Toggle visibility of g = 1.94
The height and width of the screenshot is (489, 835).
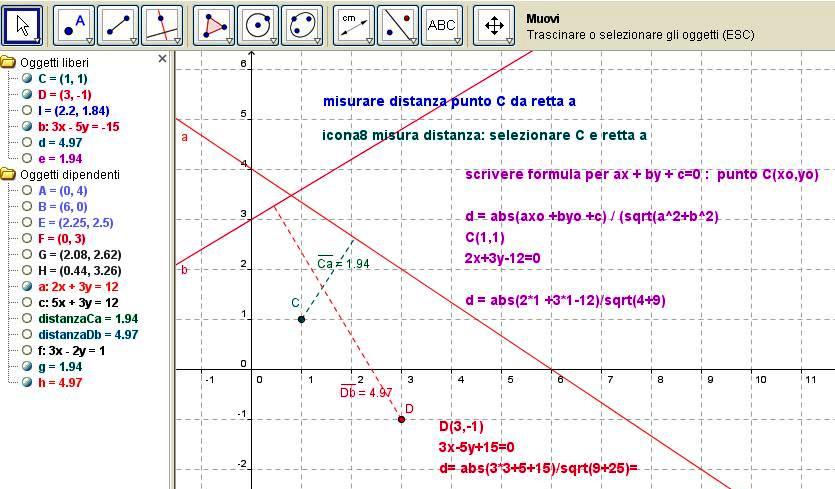(x=27, y=366)
